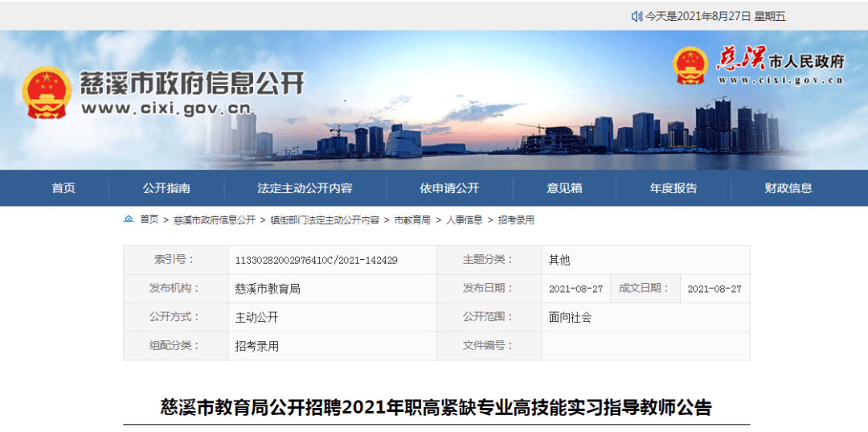Click the 慈溪市政府信息公开 site title
This screenshot has width=868, height=432.
[x=193, y=84]
